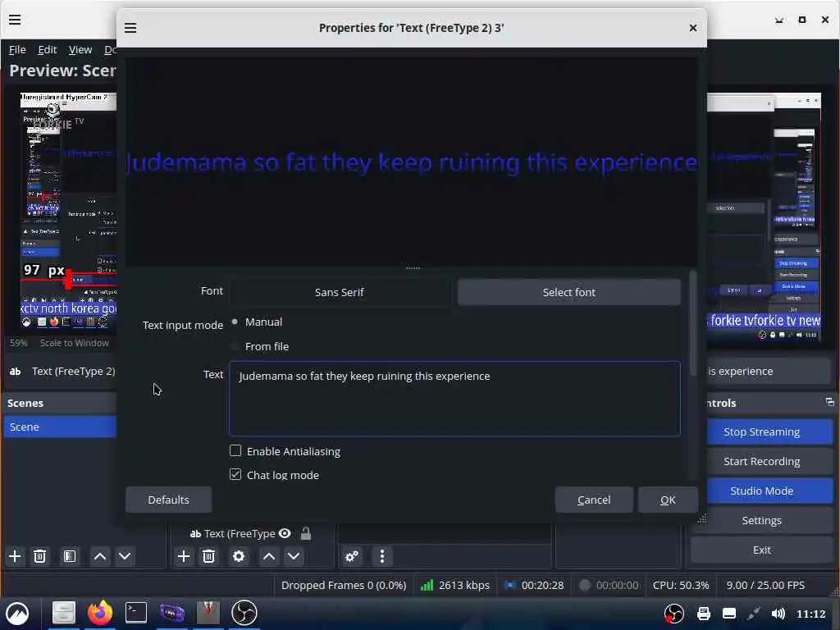
Task: Click the 2613 kbps bitrate indicator
Action: click(455, 585)
